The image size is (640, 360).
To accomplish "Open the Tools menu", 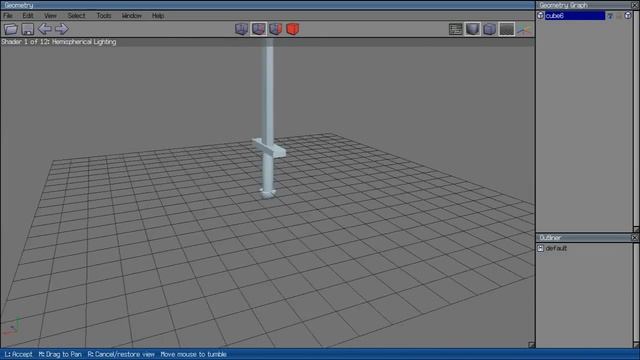I will 104,16.
